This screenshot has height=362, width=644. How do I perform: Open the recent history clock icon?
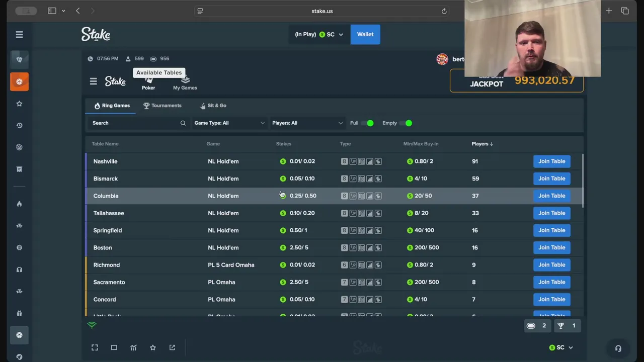[19, 125]
